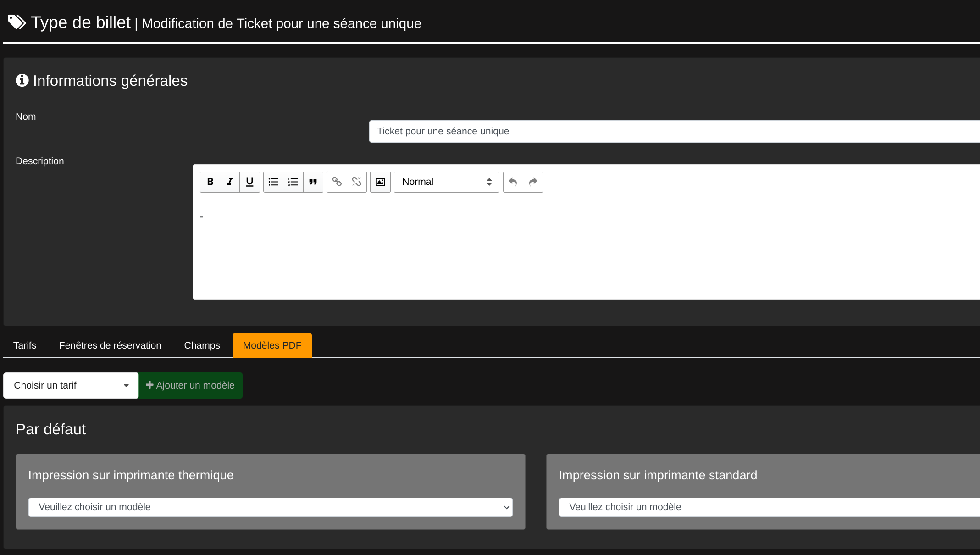Add a blockquote to description

(x=313, y=182)
